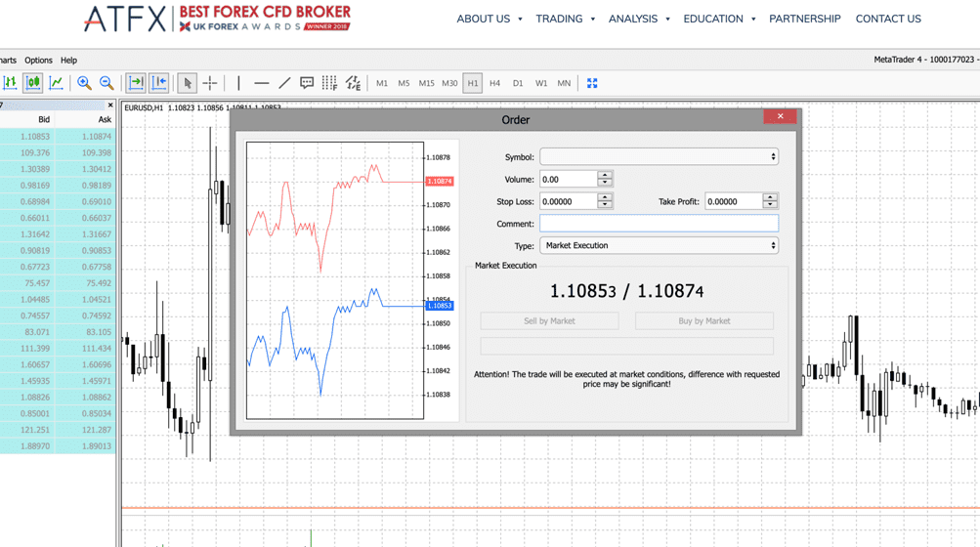980x547 pixels.
Task: Open the Options menu
Action: point(38,61)
